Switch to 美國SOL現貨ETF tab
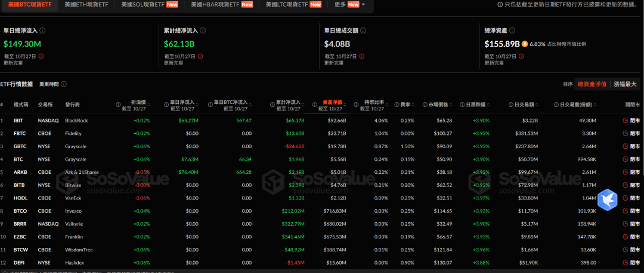This screenshot has width=644, height=273. [143, 5]
